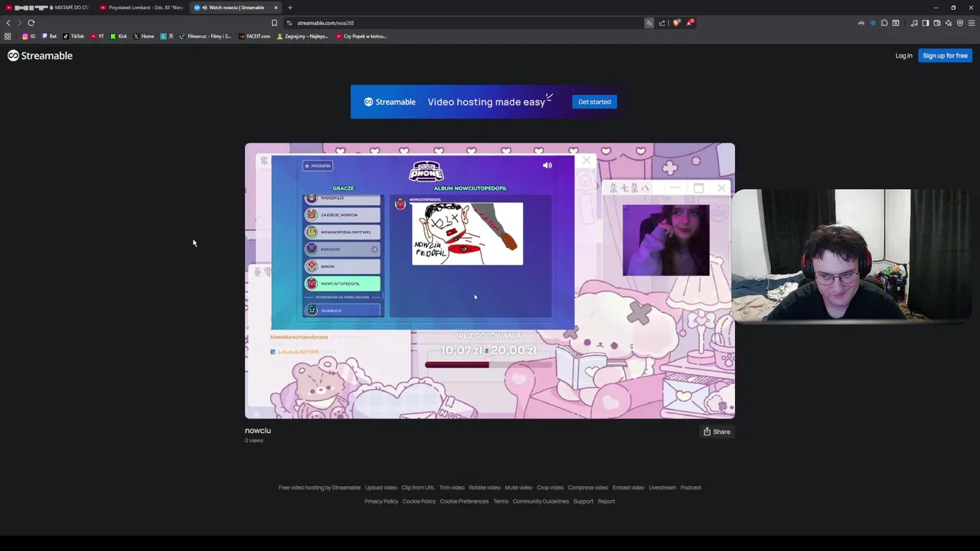Open the extensions puzzle icon
Screen dimensions: 980x551
(x=884, y=23)
